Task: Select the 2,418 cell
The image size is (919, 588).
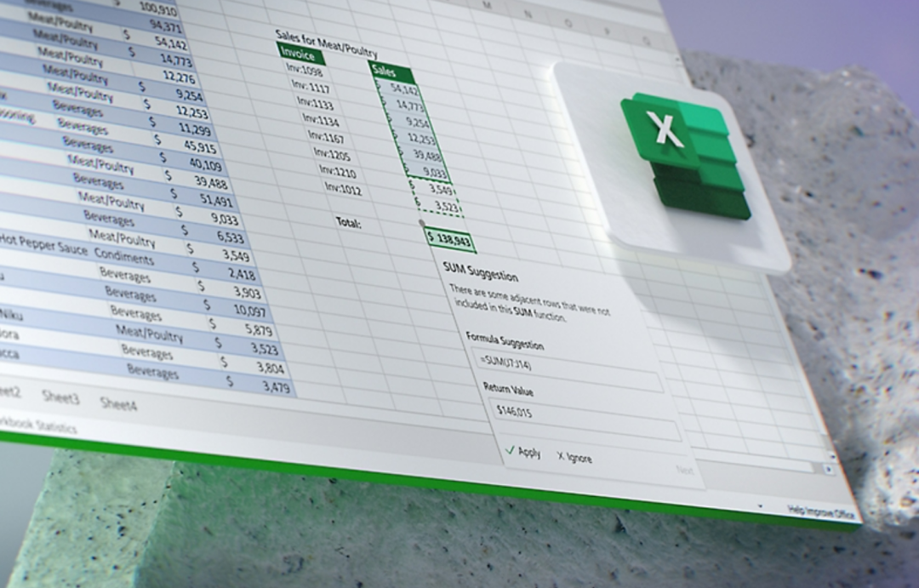Action: pyautogui.click(x=242, y=274)
